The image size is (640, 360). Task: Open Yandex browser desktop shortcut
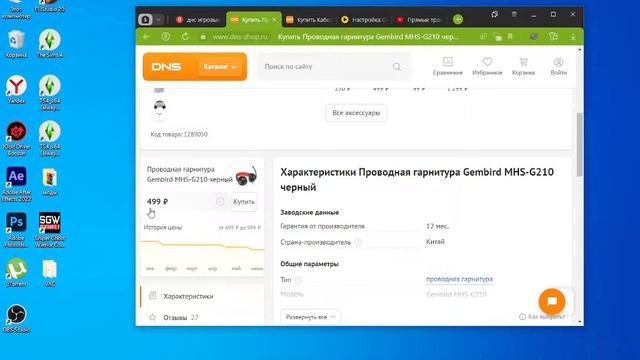pyautogui.click(x=16, y=89)
